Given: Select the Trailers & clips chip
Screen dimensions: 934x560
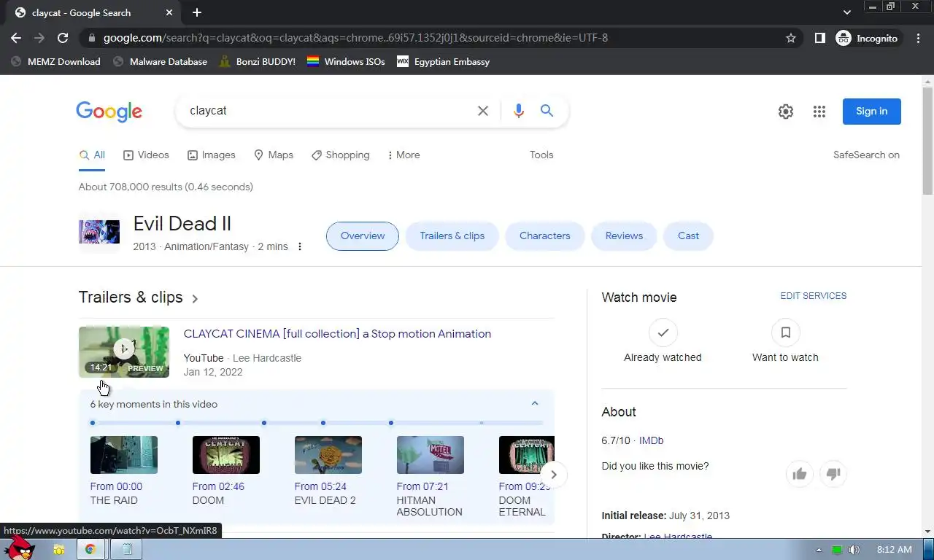Looking at the screenshot, I should pyautogui.click(x=452, y=236).
